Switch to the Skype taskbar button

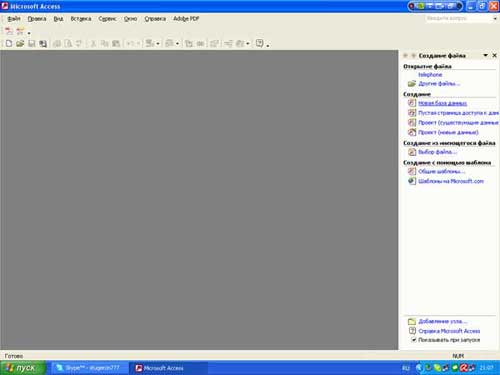[89, 368]
